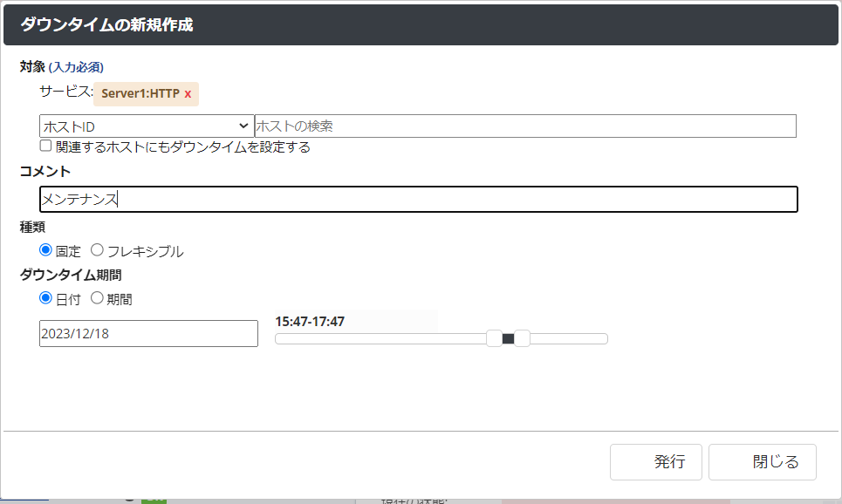Viewport: 842px width, 504px height.
Task: Click the ダウンタイムの新規作成 dialog title
Action: [106, 25]
